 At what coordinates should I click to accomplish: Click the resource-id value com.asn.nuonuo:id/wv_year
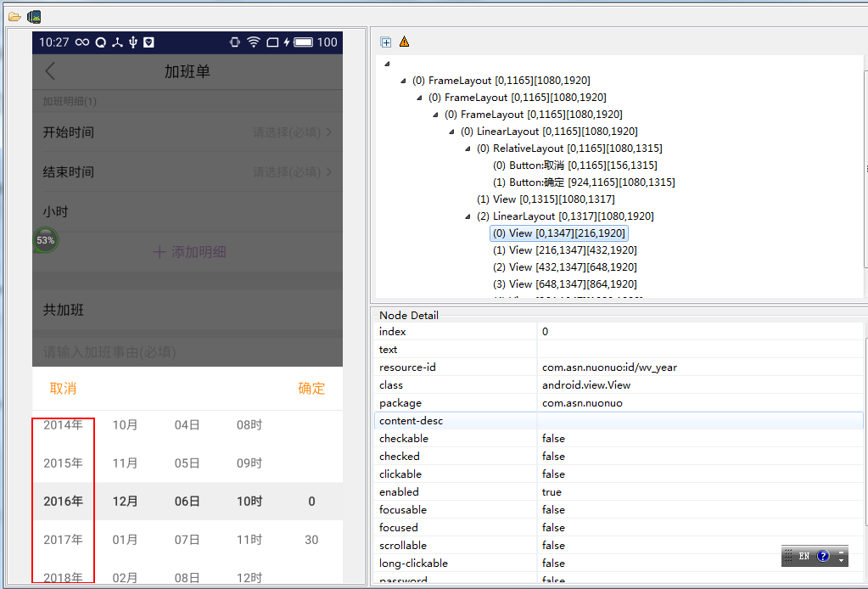[x=609, y=367]
